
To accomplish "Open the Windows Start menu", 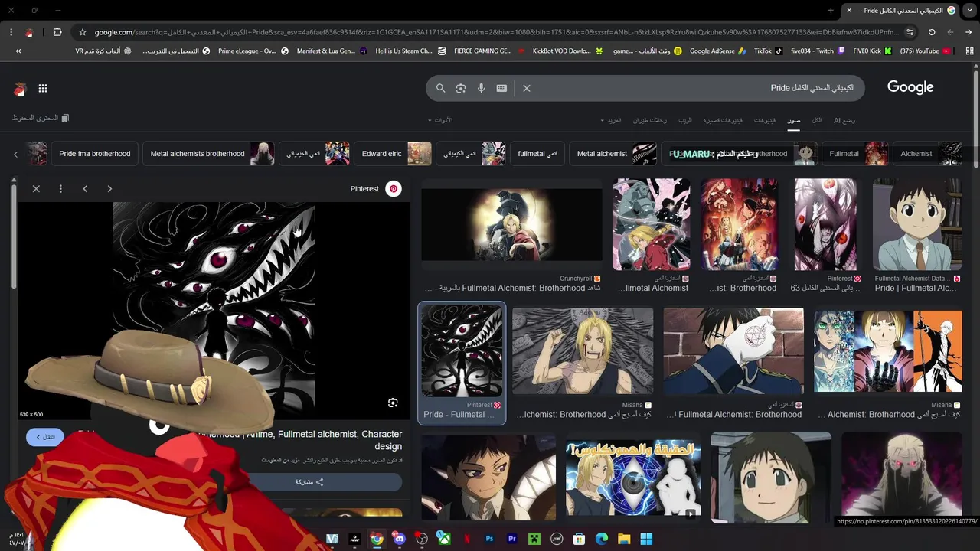I will tap(646, 539).
